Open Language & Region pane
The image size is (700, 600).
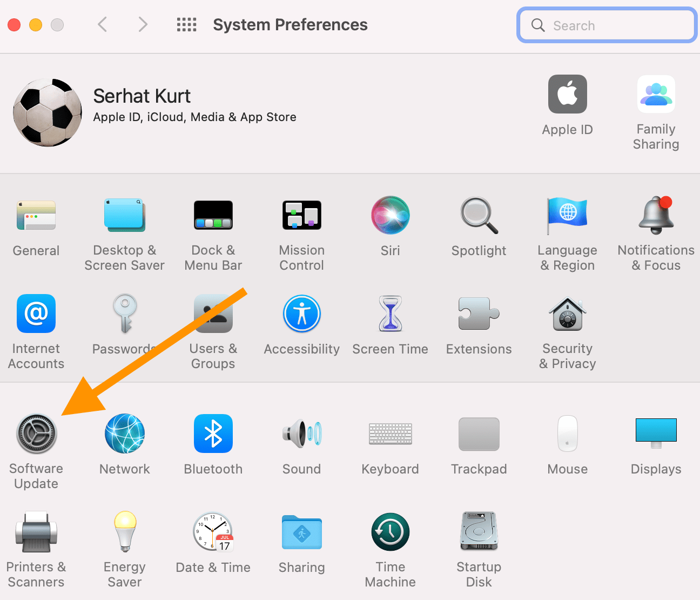(x=567, y=215)
